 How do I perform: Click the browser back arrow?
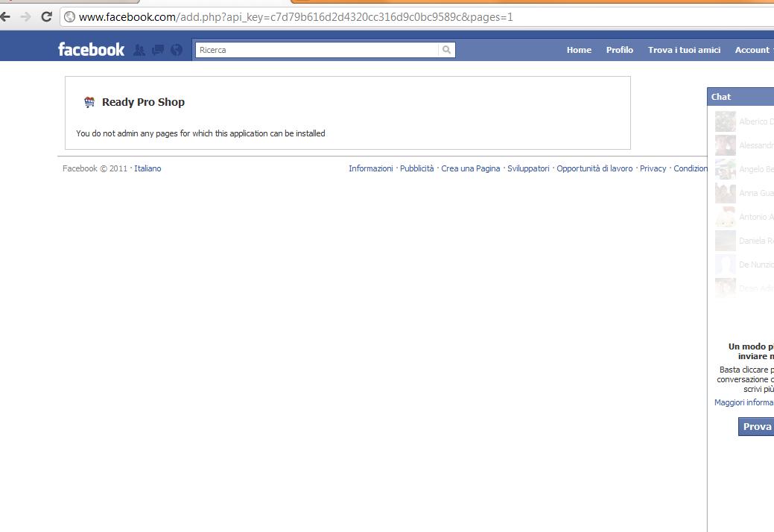point(5,17)
